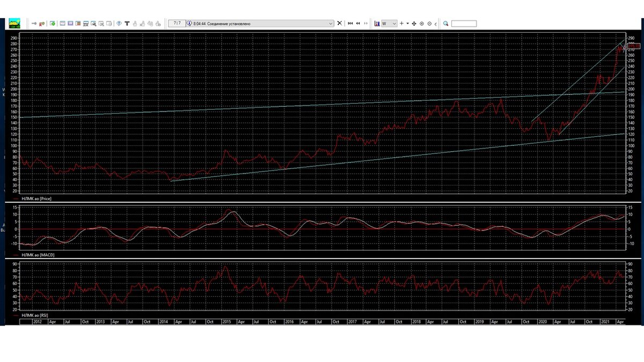Click the connect to server arrow icon
The image size is (644, 362).
tap(34, 24)
